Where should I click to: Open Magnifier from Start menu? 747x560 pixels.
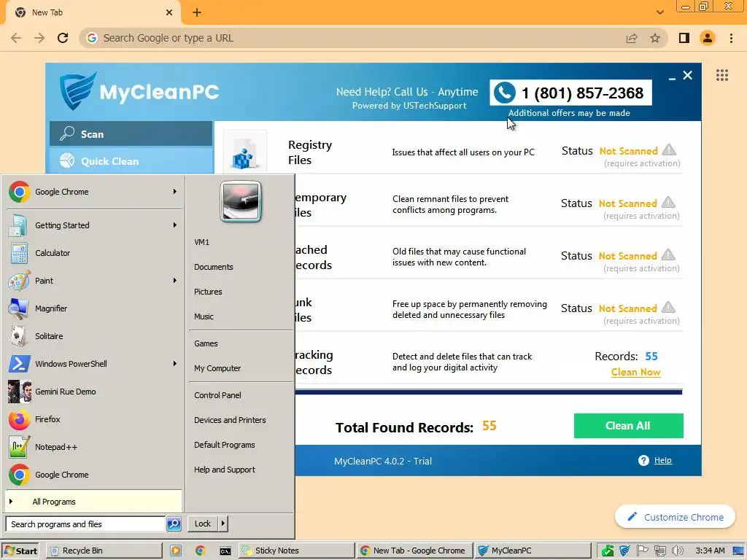[x=93, y=308]
